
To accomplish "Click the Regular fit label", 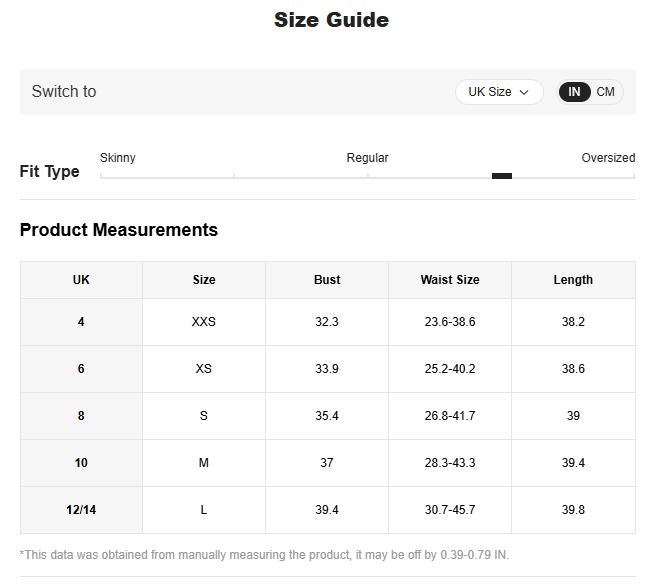I will pyautogui.click(x=367, y=158).
